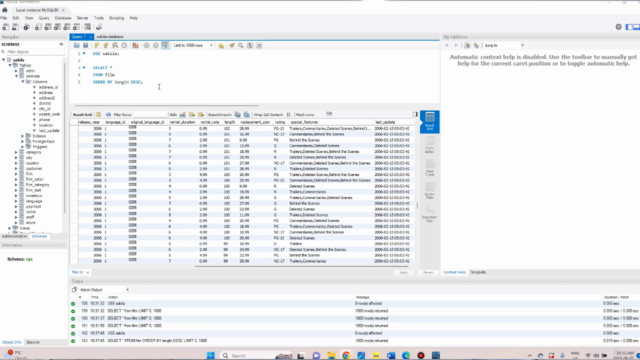Image resolution: width=640 pixels, height=360 pixels.
Task: Click the Filter Rows input field
Action: 150,115
